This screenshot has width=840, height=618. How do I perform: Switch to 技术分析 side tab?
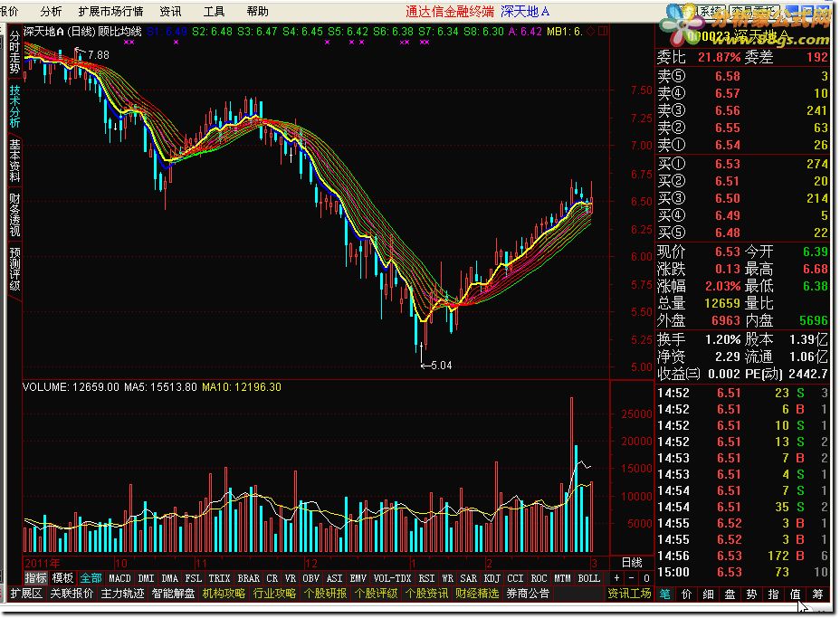coord(14,106)
